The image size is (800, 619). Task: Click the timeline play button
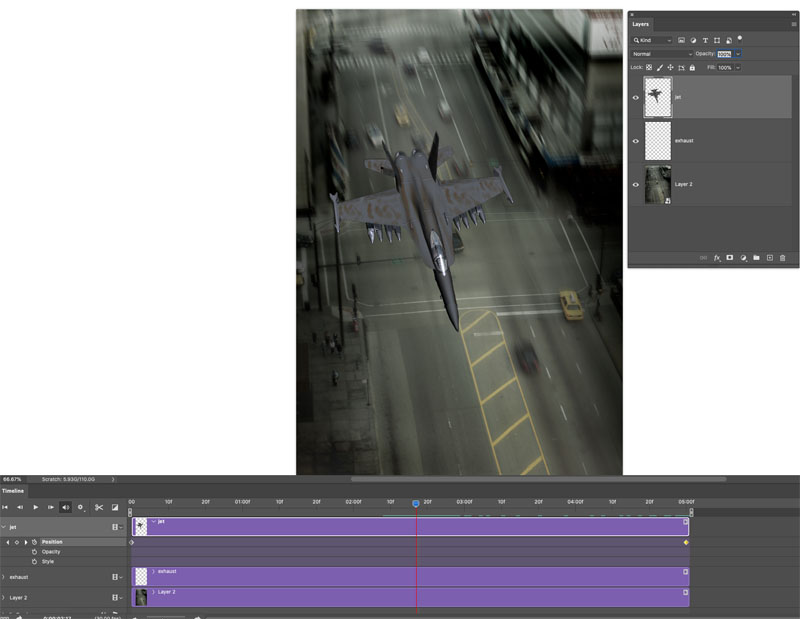[x=36, y=507]
